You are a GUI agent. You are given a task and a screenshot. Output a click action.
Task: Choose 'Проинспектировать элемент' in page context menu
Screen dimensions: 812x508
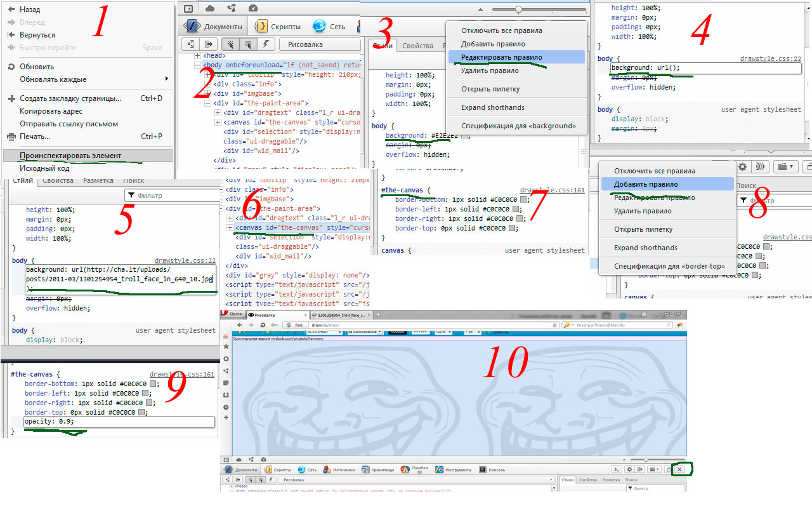click(x=87, y=156)
